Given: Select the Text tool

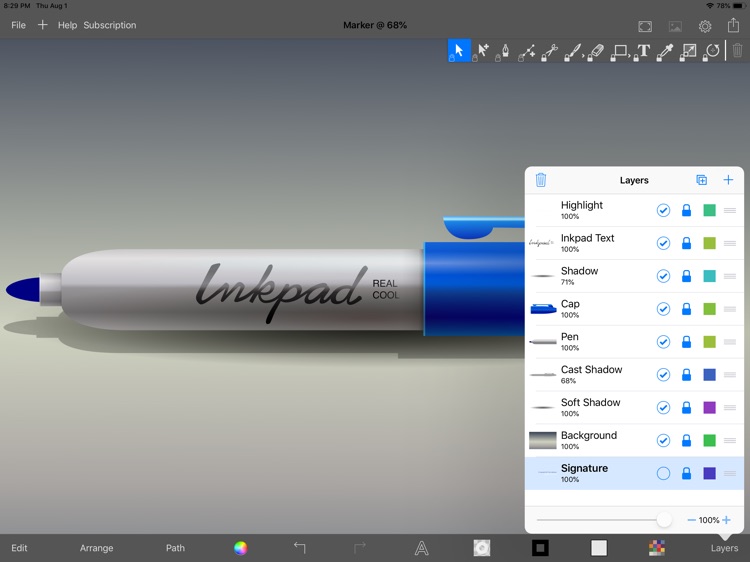Looking at the screenshot, I should [x=643, y=51].
